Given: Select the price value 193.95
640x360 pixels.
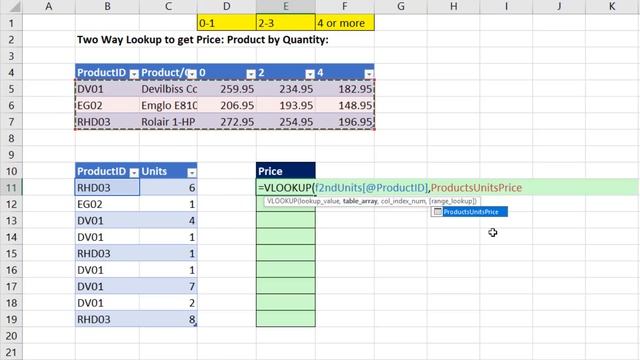Looking at the screenshot, I should coord(286,105).
